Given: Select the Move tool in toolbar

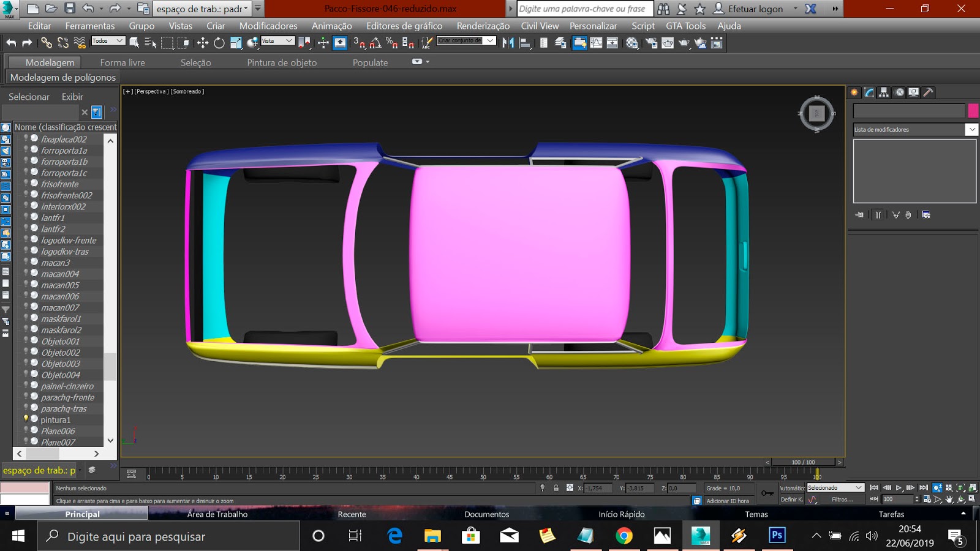Looking at the screenshot, I should (202, 43).
